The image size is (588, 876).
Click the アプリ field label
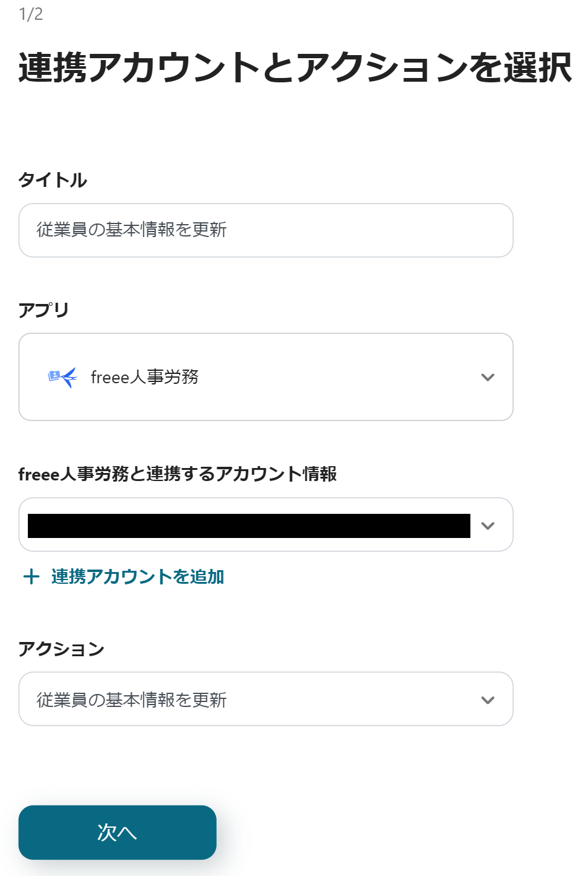(43, 310)
